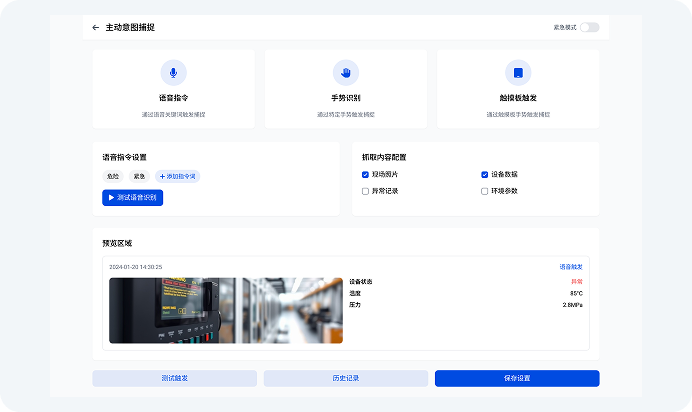Click the 2.8MPa pressure value
The height and width of the screenshot is (412, 692).
tap(572, 305)
